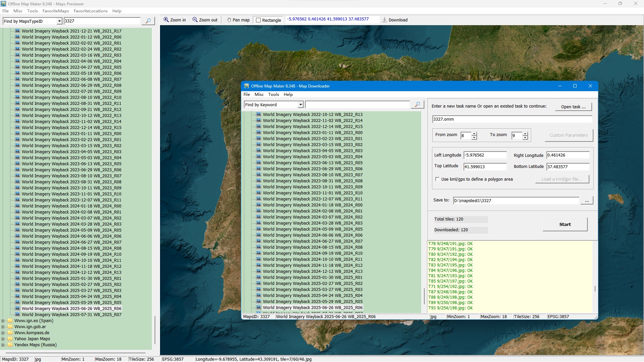The image size is (644, 362).
Task: Click the Zoom in magnifier tool
Action: [x=174, y=20]
